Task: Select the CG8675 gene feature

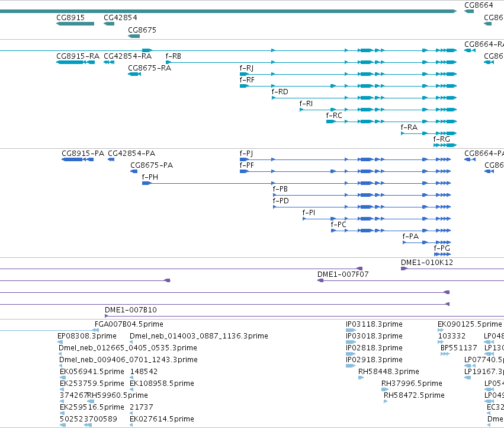Action: click(134, 36)
